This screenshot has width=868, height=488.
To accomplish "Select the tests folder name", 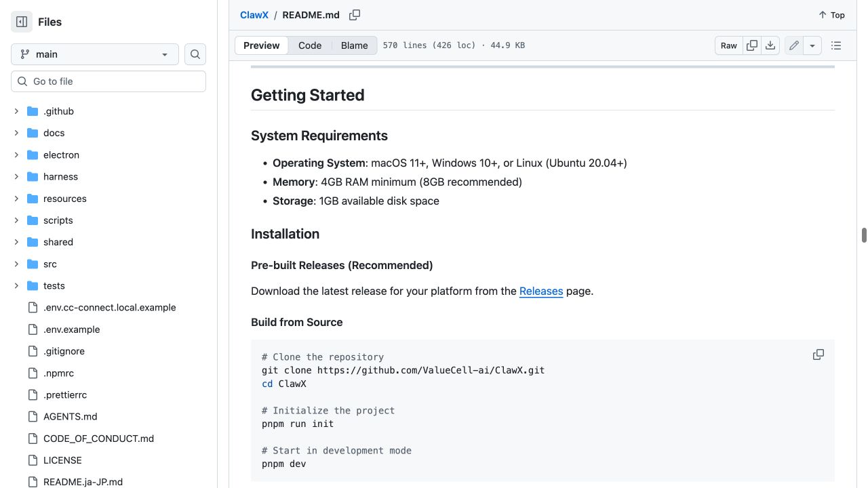I will coord(54,286).
